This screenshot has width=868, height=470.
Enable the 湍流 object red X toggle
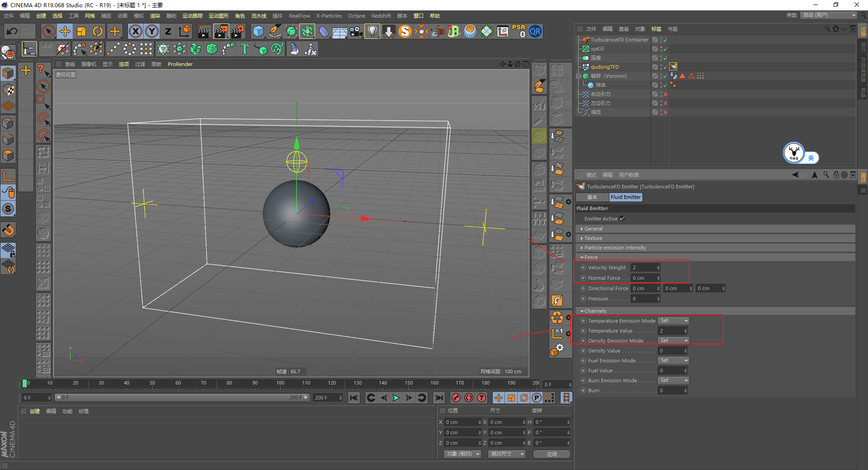pos(665,112)
